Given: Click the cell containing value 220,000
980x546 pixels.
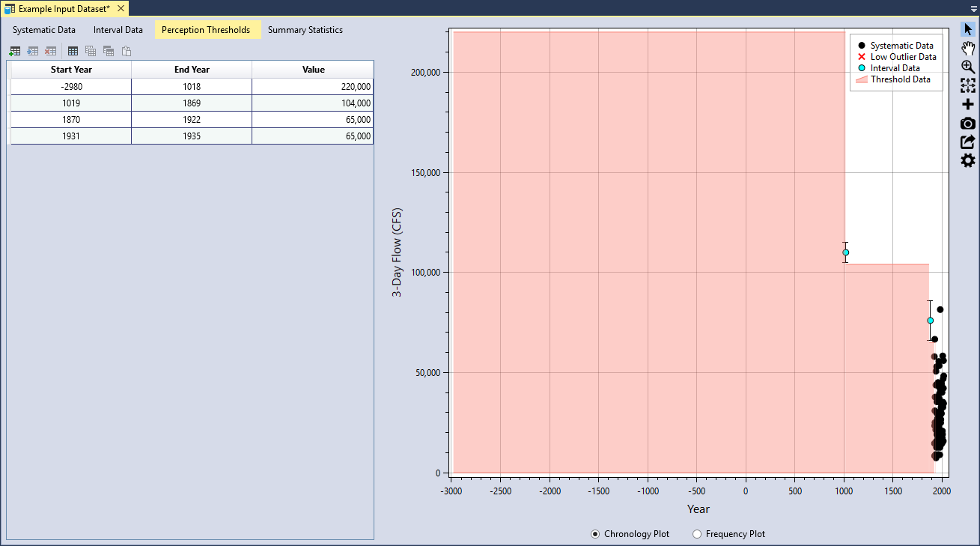Looking at the screenshot, I should [x=313, y=87].
